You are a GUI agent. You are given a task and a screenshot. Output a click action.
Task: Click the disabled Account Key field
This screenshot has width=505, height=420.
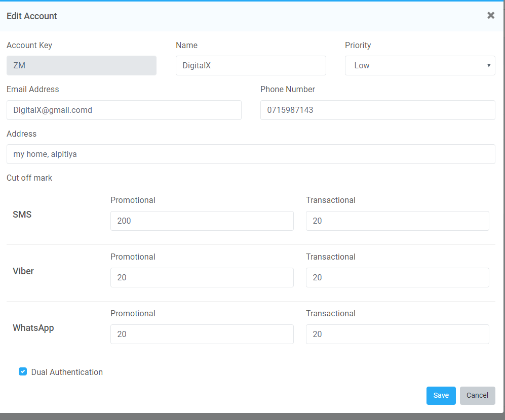(x=81, y=65)
